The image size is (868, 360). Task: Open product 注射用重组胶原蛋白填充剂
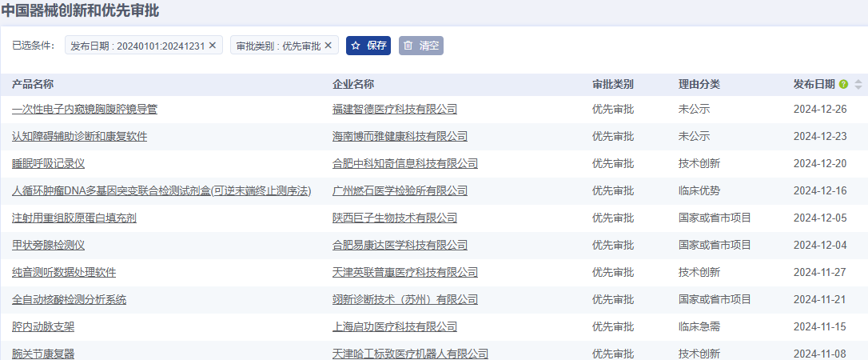pos(74,218)
